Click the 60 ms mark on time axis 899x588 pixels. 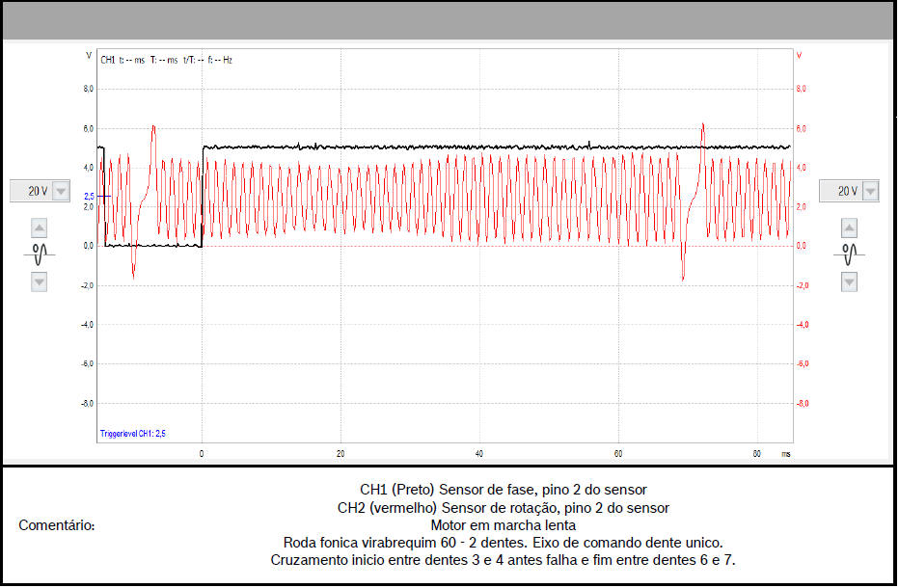coord(618,453)
